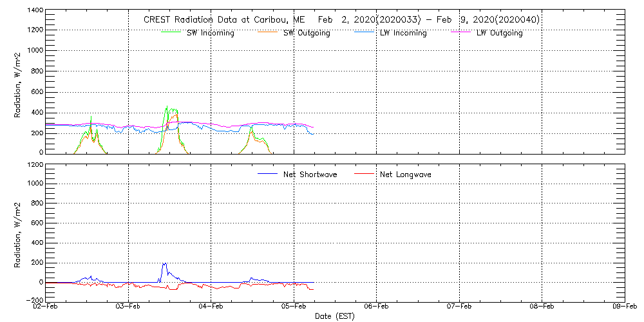Click the Date (EST) x-axis title
Image resolution: width=644 pixels, height=322 pixels.
pyautogui.click(x=335, y=316)
